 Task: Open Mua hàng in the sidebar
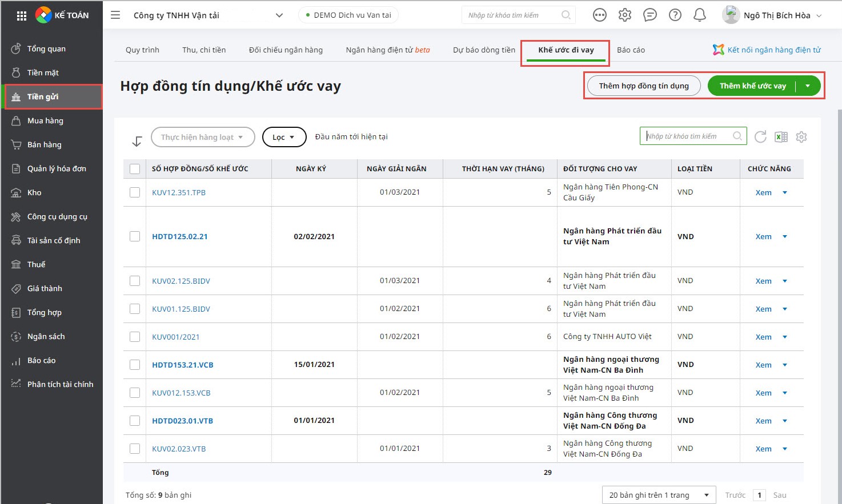51,120
